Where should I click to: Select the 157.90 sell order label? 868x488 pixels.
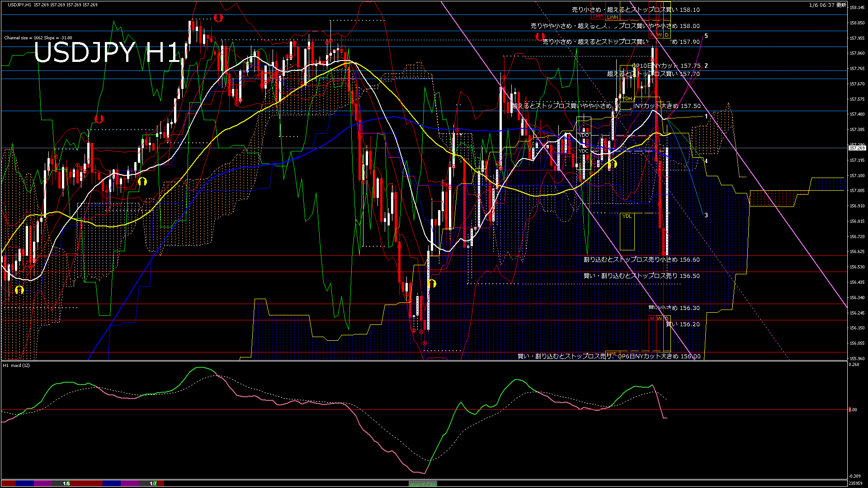click(x=621, y=42)
